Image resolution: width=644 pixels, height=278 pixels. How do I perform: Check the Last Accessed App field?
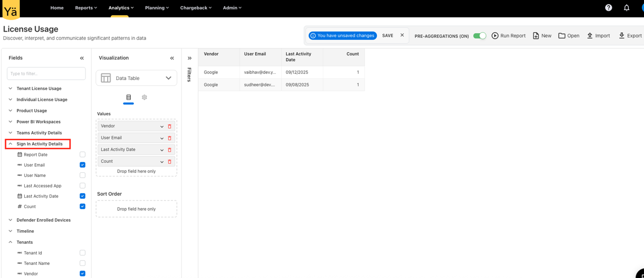[83, 186]
